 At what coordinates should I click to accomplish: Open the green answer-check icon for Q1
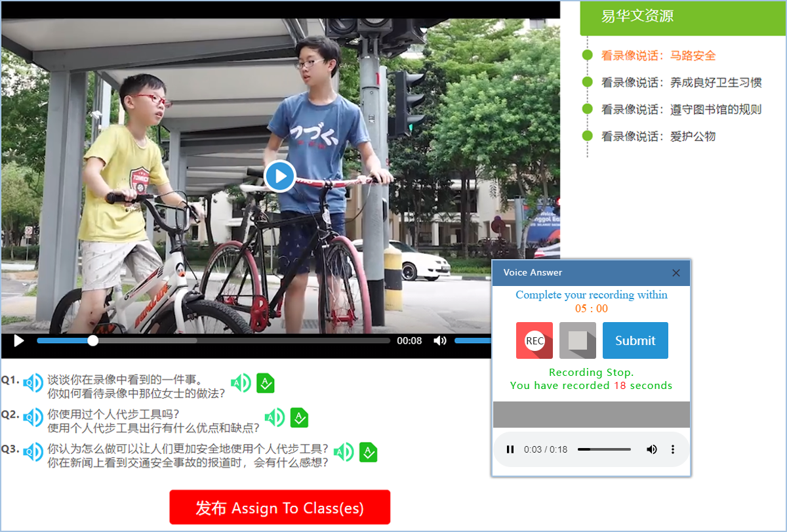tap(265, 382)
